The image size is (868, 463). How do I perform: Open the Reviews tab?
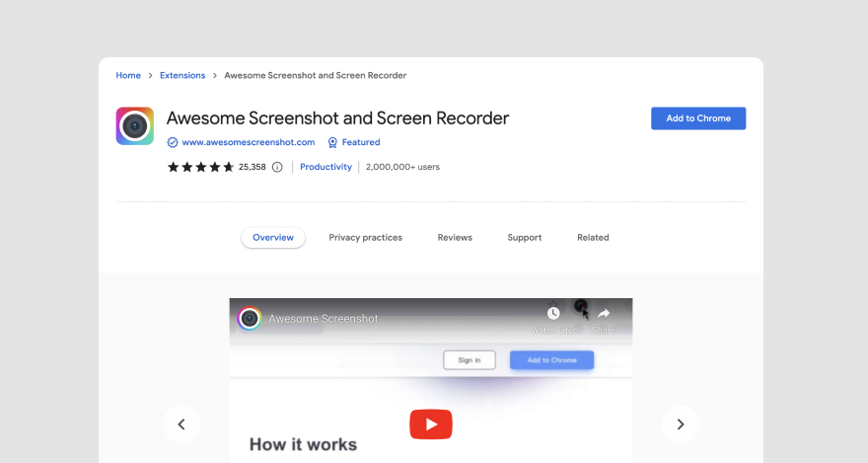point(455,238)
